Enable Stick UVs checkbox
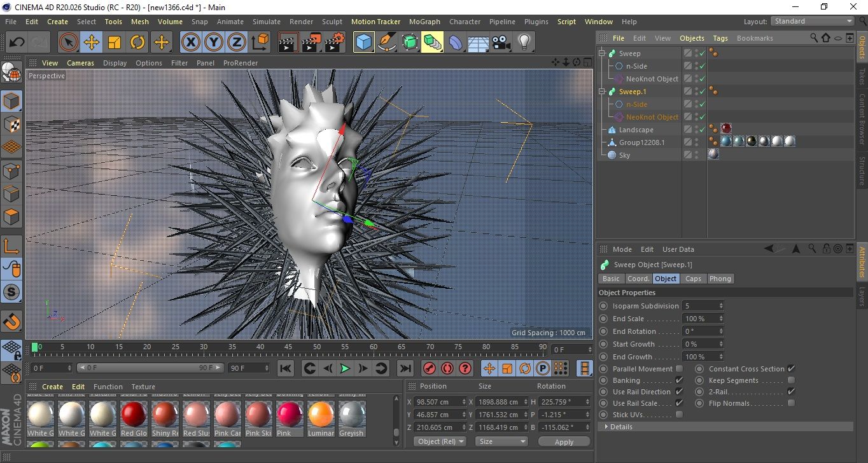Screen dimensions: 868x463 click(679, 415)
